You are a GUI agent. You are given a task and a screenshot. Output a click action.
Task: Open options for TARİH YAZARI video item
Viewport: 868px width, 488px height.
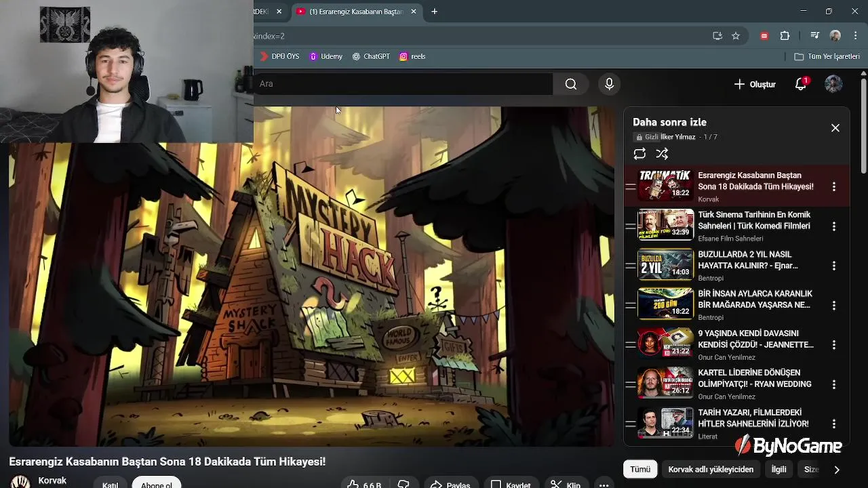click(x=834, y=424)
